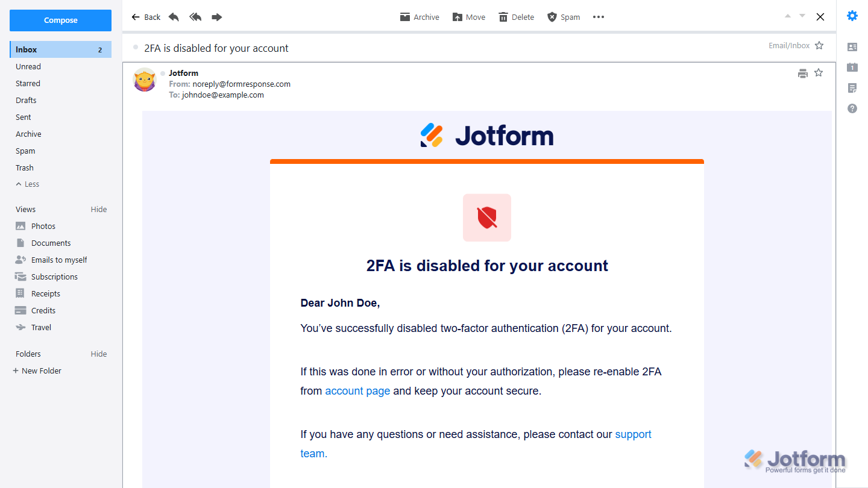Forward this email
The width and height of the screenshot is (868, 488).
pyautogui.click(x=216, y=16)
